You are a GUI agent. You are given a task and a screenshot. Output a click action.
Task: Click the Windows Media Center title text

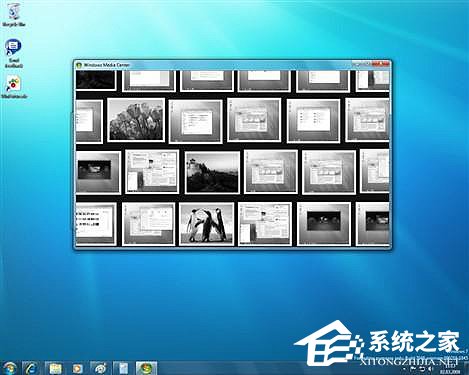pyautogui.click(x=106, y=65)
